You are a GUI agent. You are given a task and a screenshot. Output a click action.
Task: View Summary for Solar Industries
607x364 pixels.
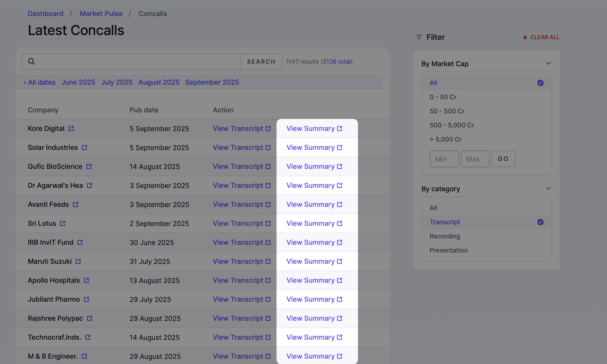coord(314,147)
